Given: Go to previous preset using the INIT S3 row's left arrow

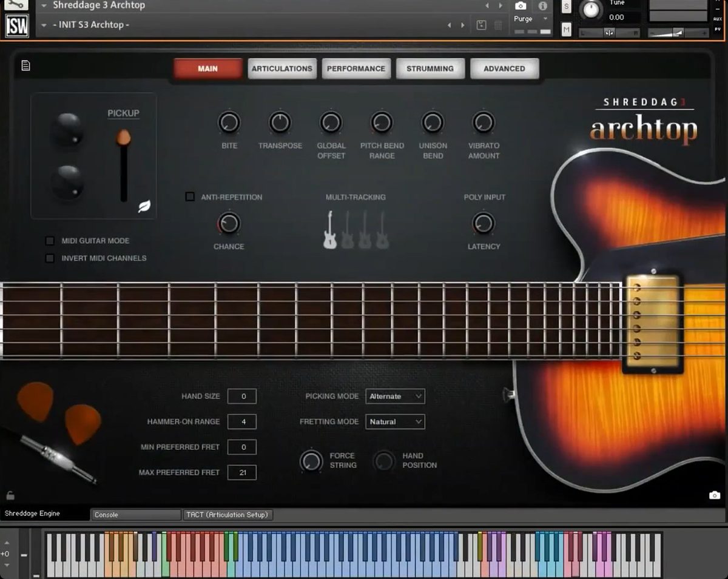Looking at the screenshot, I should pyautogui.click(x=449, y=25).
